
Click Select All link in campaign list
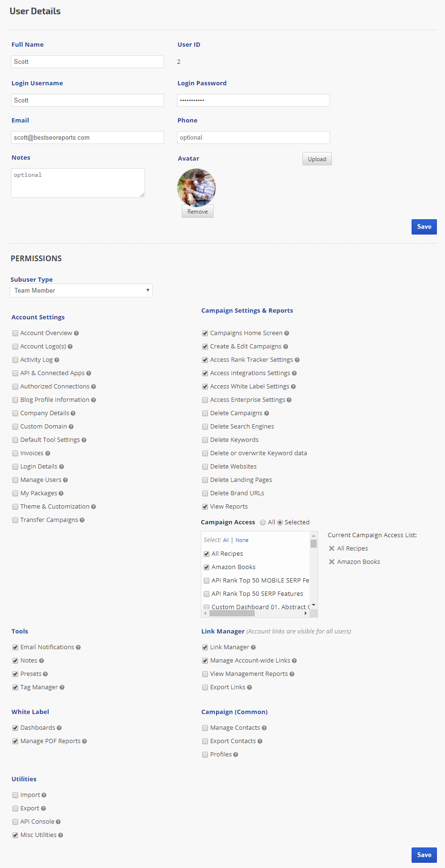coord(226,541)
